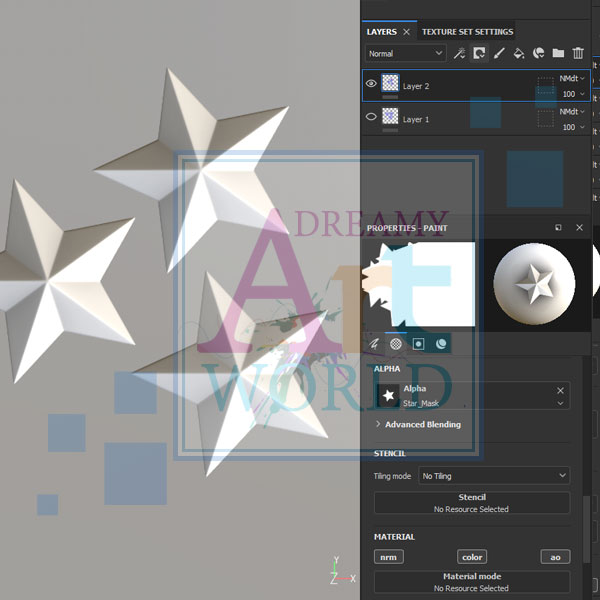Screen dimensions: 600x600
Task: Switch to the Texture Set Settings tab
Action: (x=467, y=32)
